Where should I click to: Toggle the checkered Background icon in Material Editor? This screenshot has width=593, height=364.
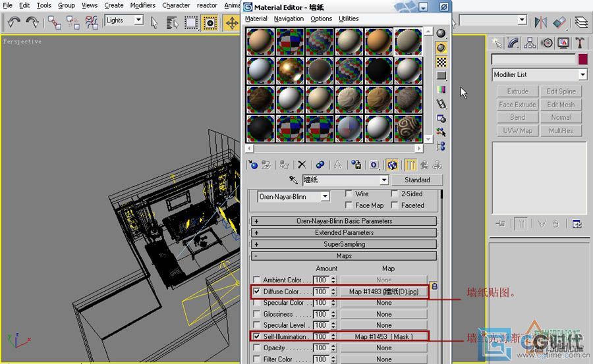click(441, 61)
